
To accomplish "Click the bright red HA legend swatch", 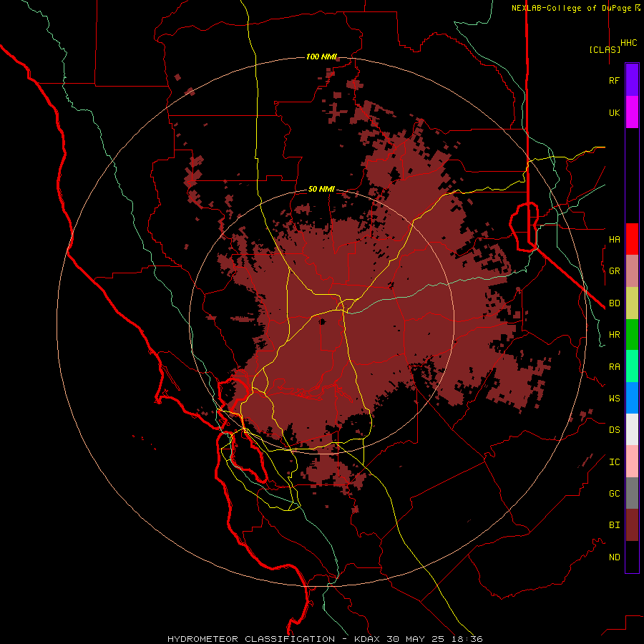I will tap(632, 239).
